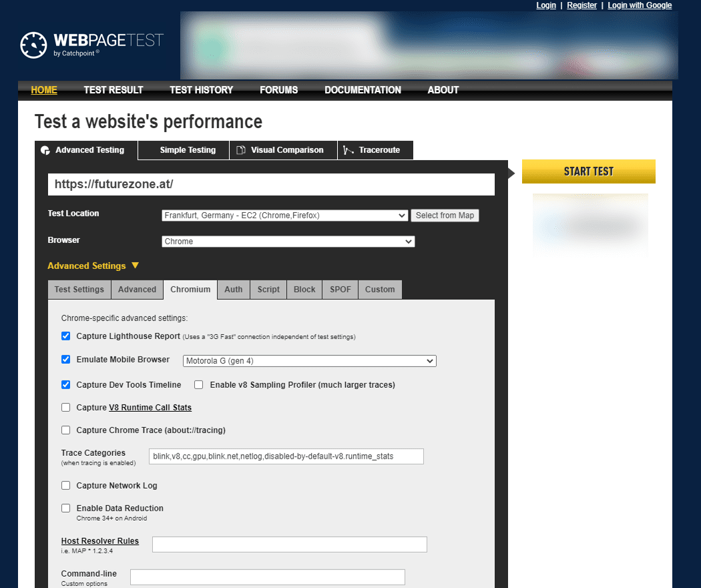Open TEST HISTORY in navigation
701x588 pixels.
[201, 90]
